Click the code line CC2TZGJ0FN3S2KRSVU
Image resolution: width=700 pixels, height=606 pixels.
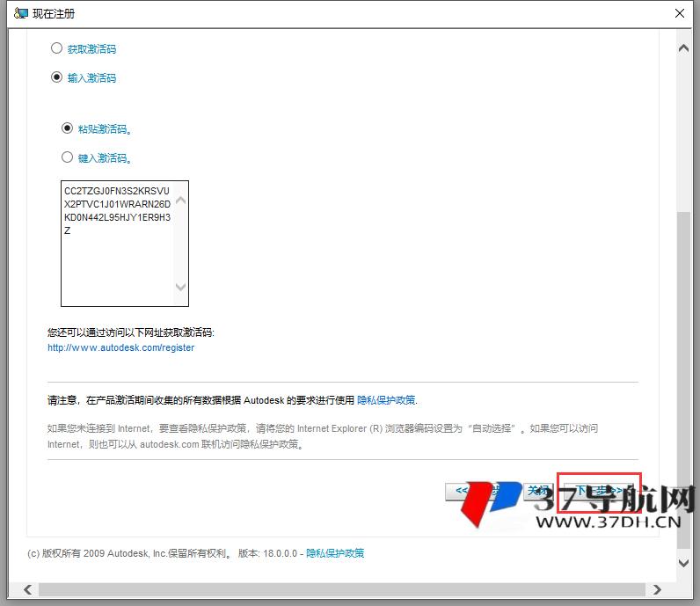pyautogui.click(x=117, y=191)
